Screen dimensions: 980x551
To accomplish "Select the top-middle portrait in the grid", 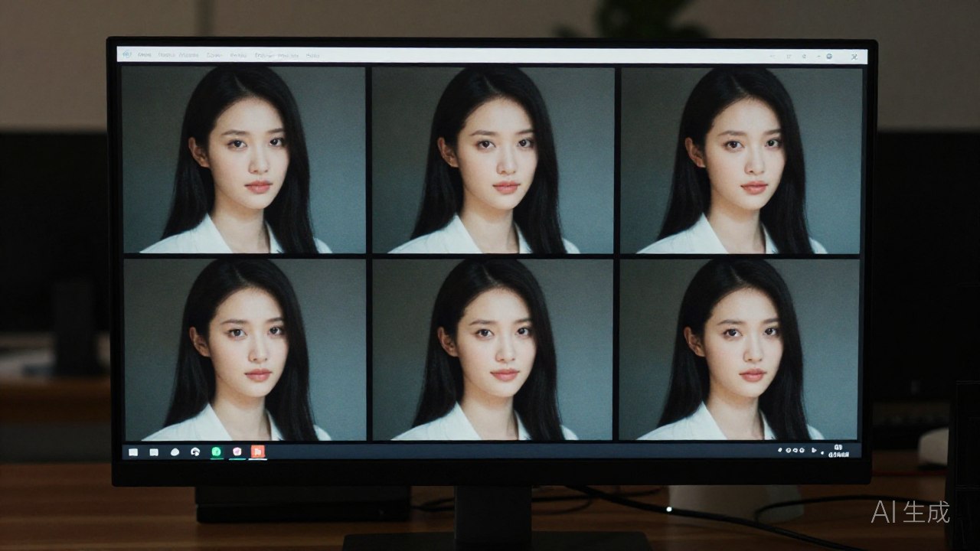I will pos(492,159).
